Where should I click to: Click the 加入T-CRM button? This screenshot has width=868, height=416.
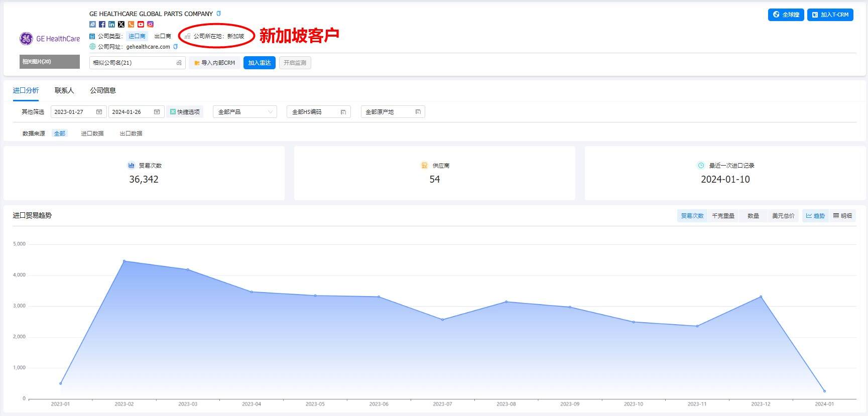tap(830, 15)
